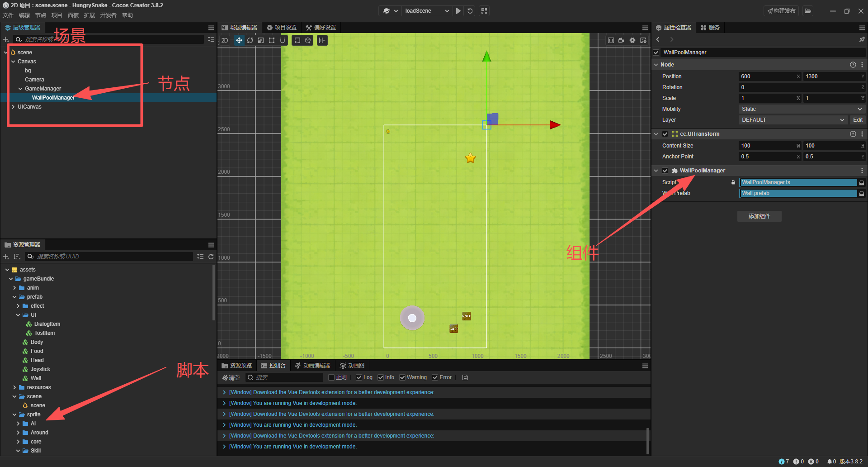
Task: Expand the UICanvas node
Action: coord(13,107)
